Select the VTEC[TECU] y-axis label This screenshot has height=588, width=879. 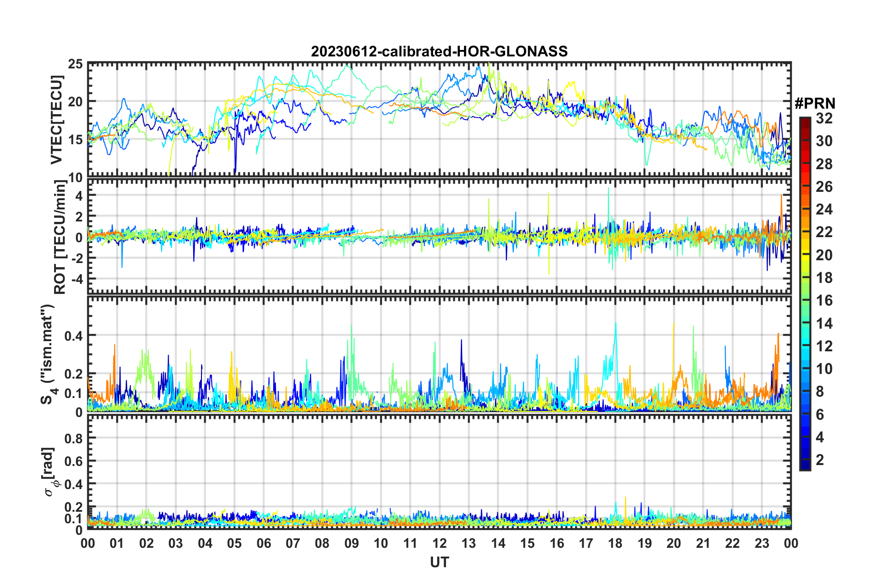tap(56, 120)
